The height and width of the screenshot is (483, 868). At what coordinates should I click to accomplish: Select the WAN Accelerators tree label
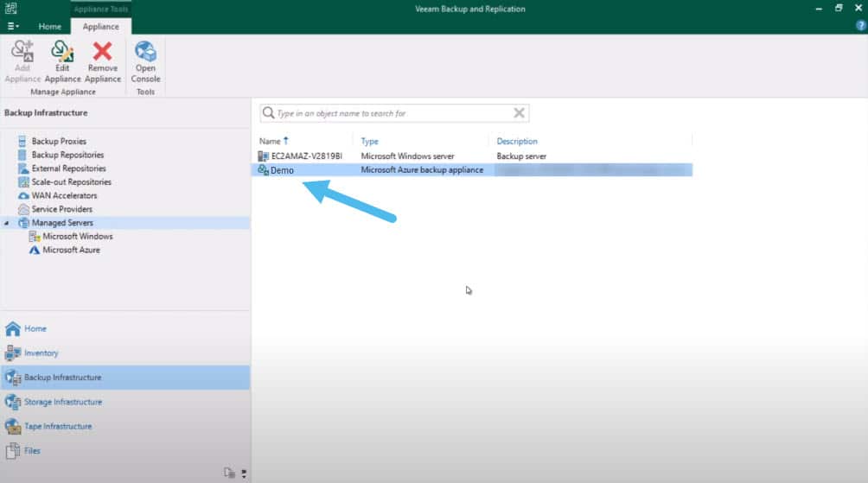[64, 195]
